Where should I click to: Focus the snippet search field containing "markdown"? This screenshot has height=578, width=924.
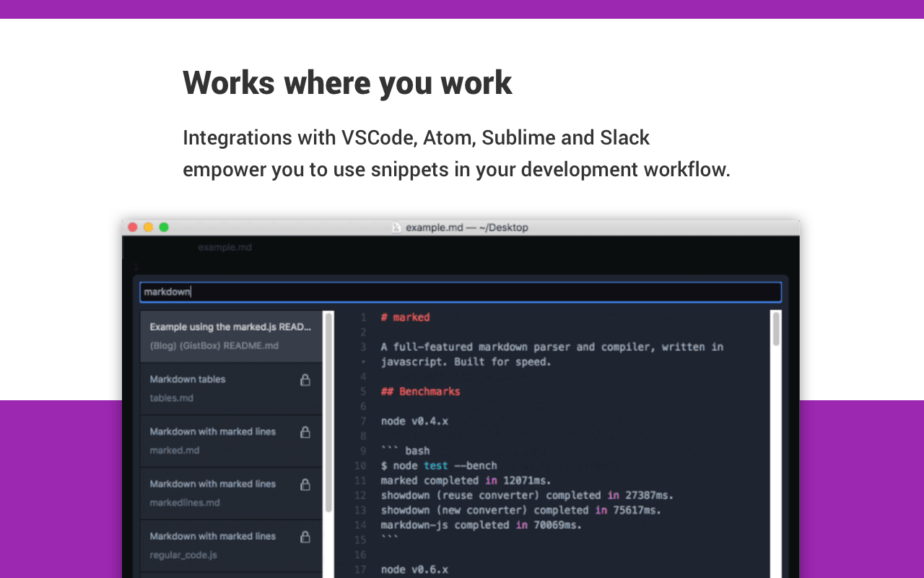(x=460, y=292)
